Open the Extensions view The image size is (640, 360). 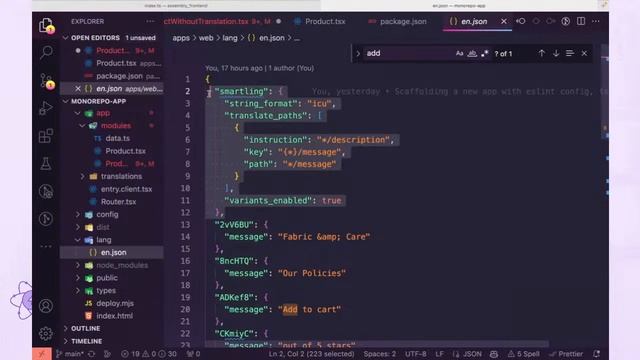tap(46, 136)
